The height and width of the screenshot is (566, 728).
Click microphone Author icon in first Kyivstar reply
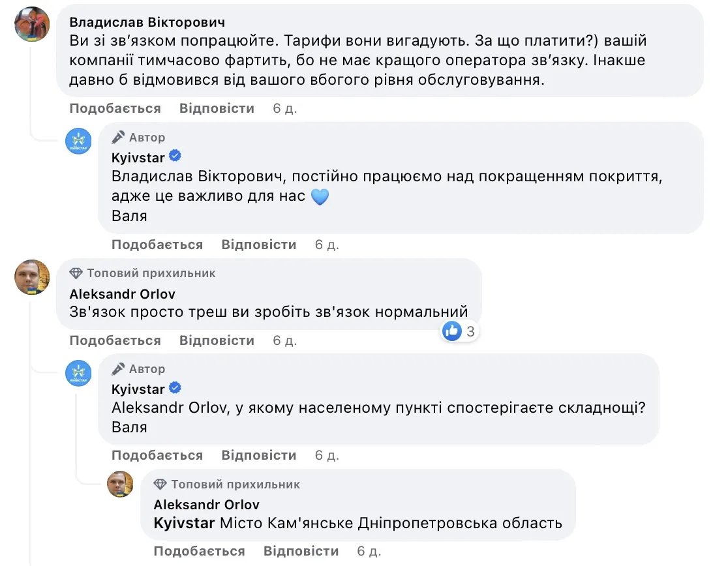coord(118,138)
